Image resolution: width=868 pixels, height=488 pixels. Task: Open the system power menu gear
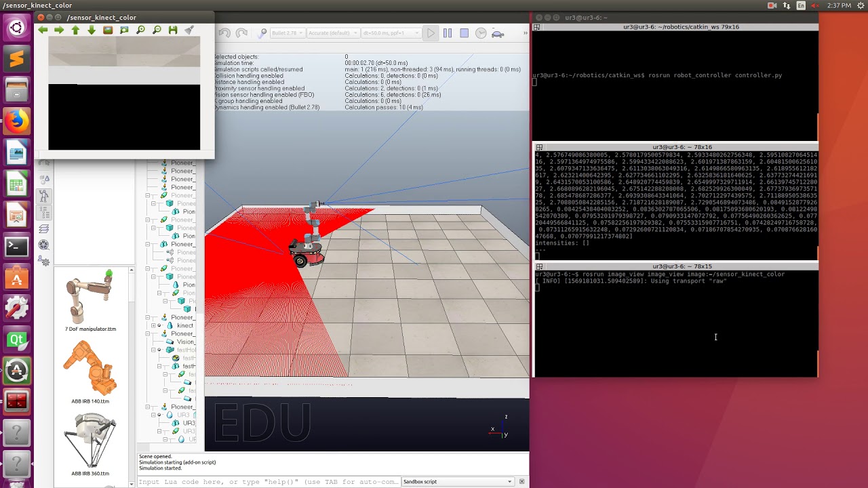tap(860, 5)
